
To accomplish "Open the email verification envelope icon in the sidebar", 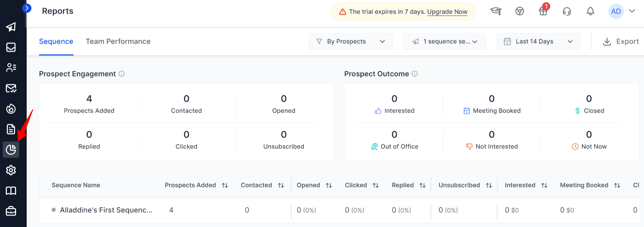I will coord(11,88).
